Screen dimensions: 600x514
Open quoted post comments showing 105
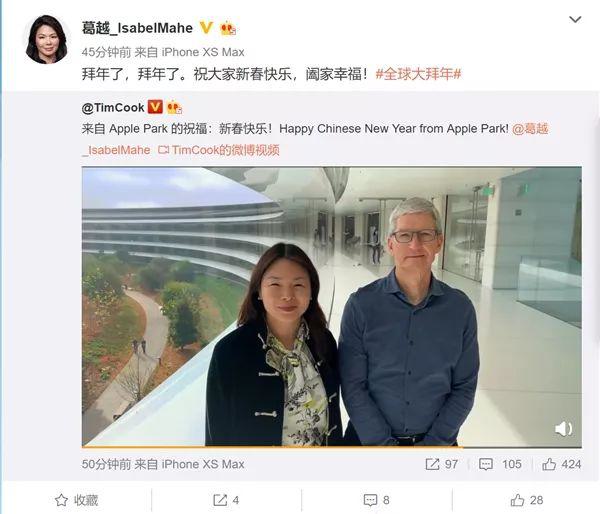(x=500, y=464)
